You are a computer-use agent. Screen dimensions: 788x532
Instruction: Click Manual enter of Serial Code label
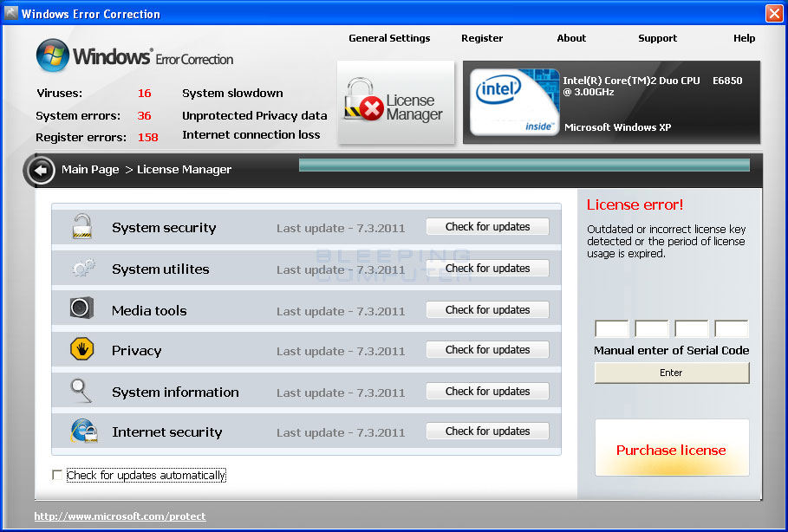672,350
